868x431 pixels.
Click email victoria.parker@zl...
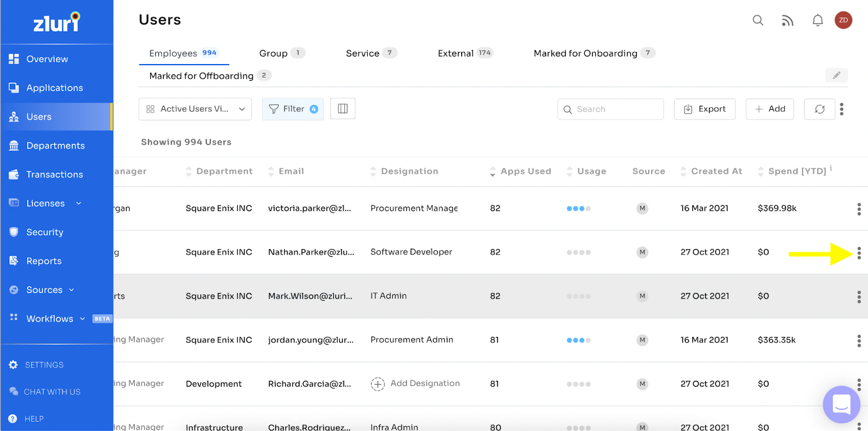tap(310, 208)
